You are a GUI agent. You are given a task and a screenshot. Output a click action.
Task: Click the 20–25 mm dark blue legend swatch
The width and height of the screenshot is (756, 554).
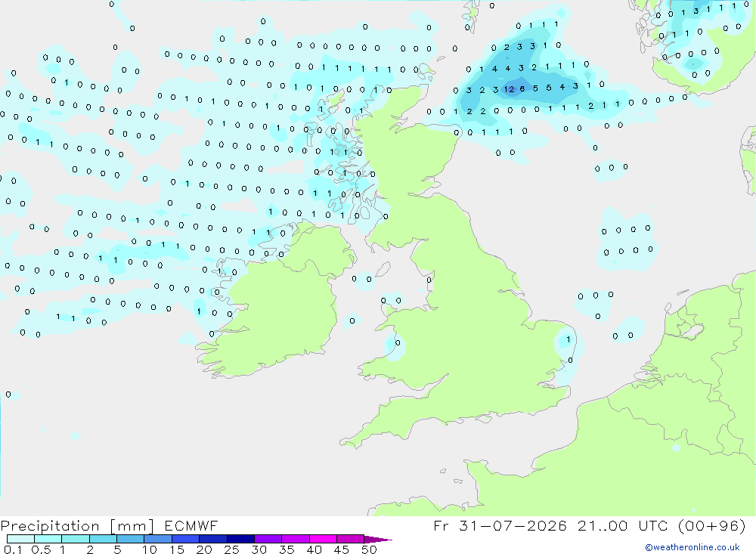213,539
